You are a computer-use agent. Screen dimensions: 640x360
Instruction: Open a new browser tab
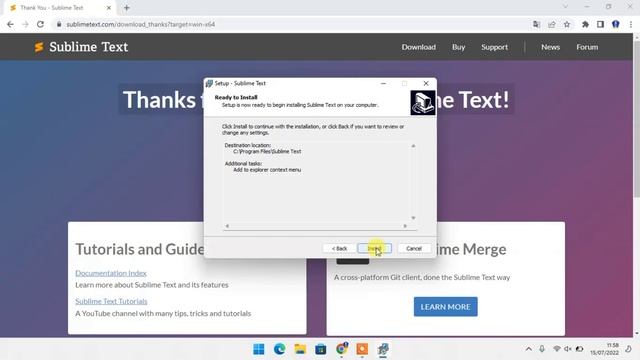point(127,8)
